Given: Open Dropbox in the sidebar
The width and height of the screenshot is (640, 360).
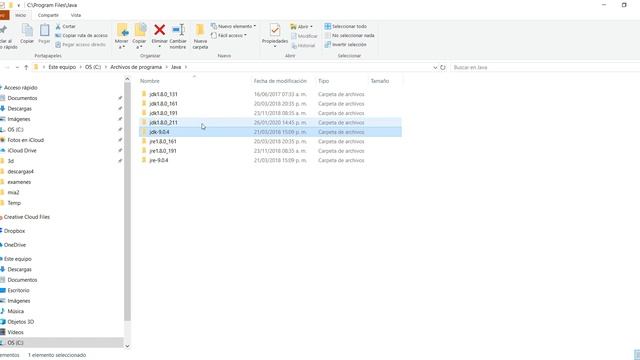Looking at the screenshot, I should (14, 231).
